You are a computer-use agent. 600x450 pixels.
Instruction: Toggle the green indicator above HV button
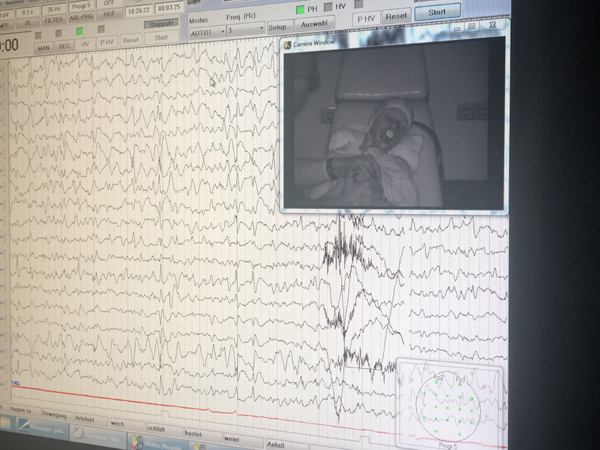coord(80,31)
